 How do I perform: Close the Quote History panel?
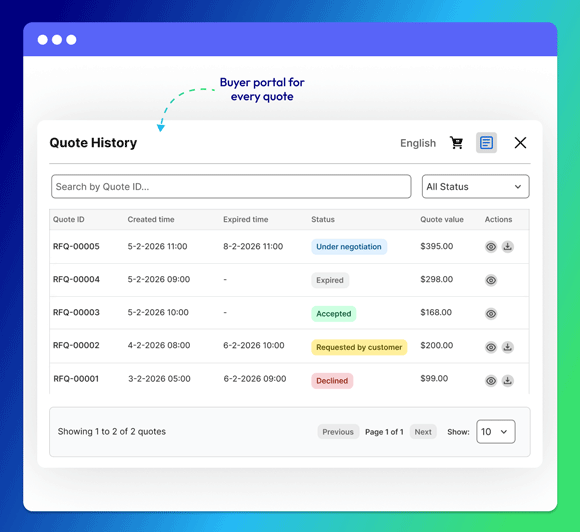520,143
